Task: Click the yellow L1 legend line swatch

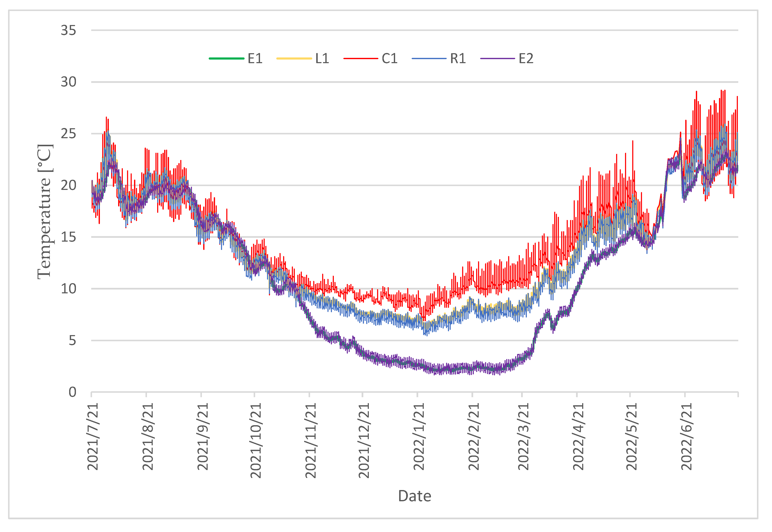Action: point(294,59)
